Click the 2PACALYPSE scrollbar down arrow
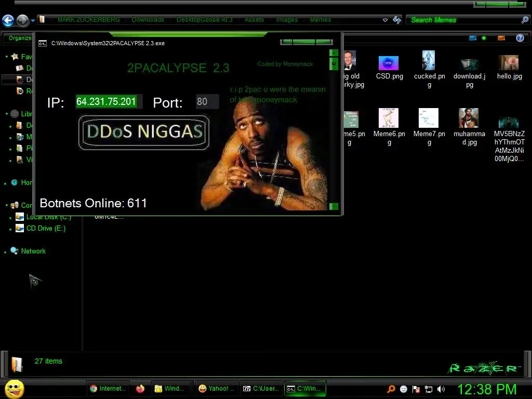Screen dimensions: 532x399 pos(334,206)
